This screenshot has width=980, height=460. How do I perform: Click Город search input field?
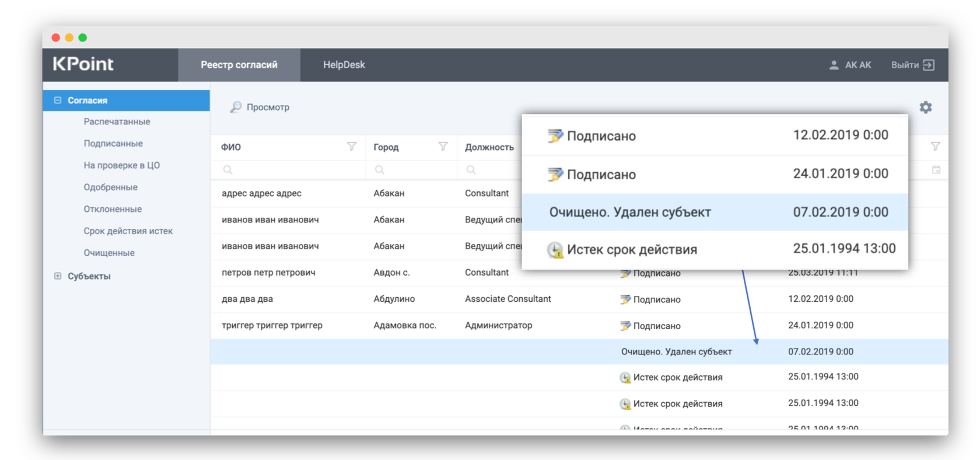412,170
